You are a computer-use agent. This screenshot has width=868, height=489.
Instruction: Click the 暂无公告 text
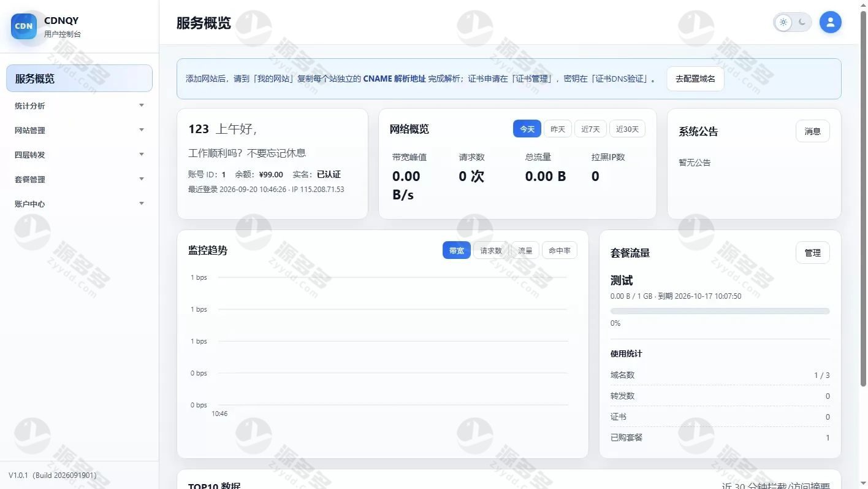[695, 163]
